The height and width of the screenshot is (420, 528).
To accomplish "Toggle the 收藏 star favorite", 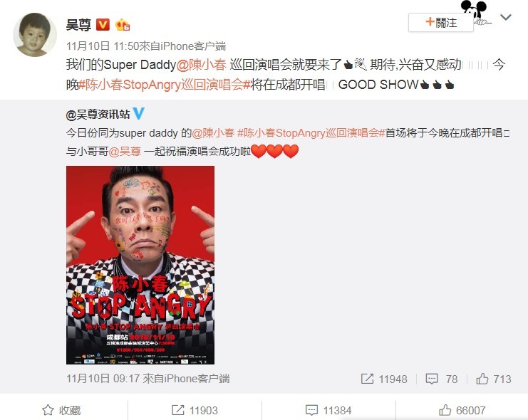I will point(61,410).
